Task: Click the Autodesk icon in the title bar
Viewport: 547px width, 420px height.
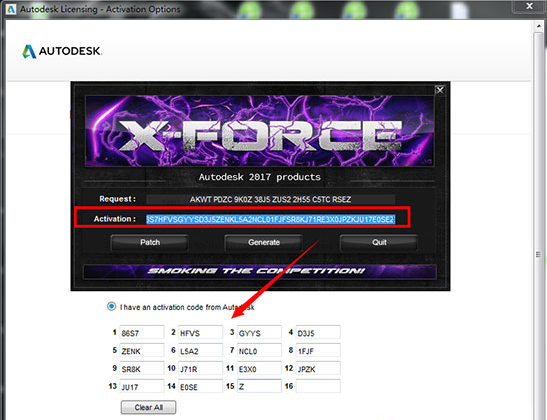Action: point(11,9)
